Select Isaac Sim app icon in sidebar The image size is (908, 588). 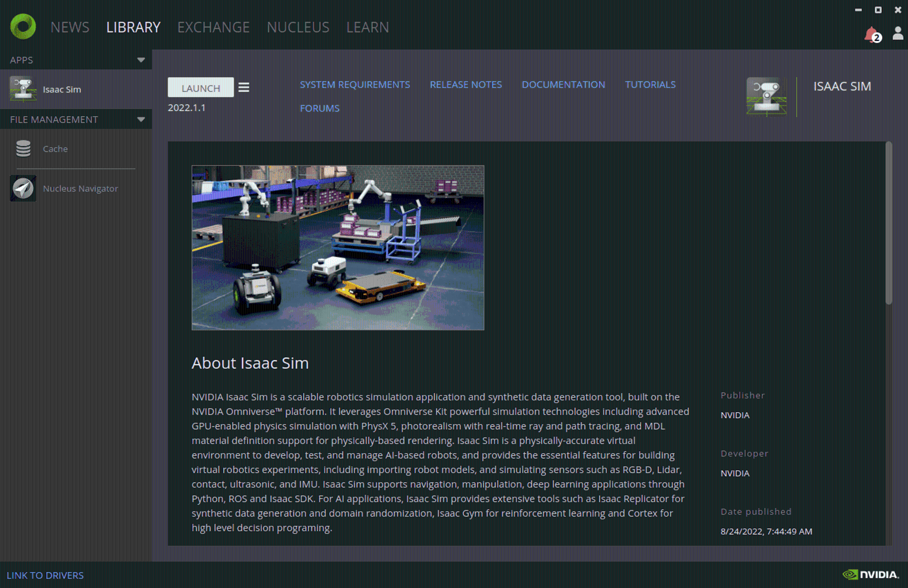coord(23,89)
